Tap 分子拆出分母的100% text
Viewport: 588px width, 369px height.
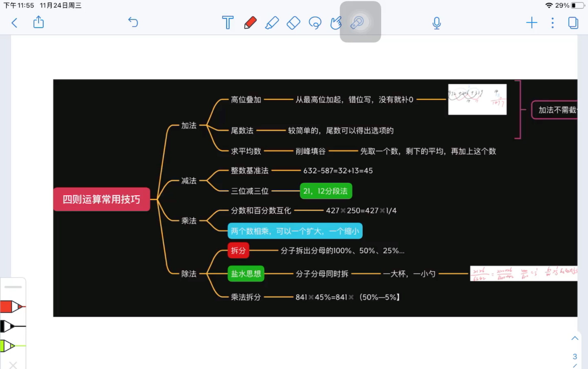[342, 250]
